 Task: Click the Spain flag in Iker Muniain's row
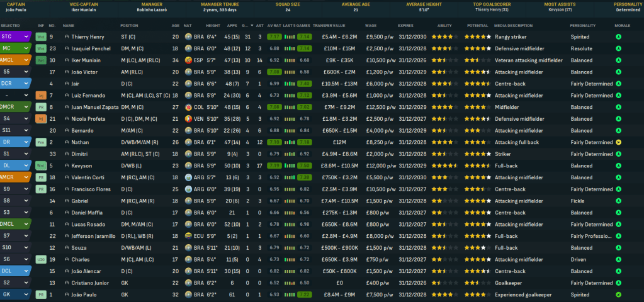189,60
